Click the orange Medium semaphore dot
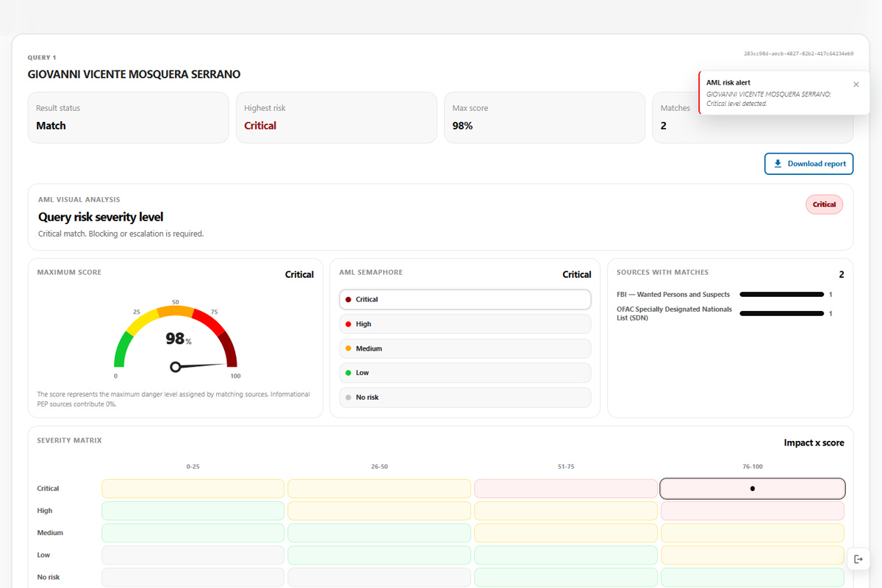The image size is (882, 588). [348, 348]
